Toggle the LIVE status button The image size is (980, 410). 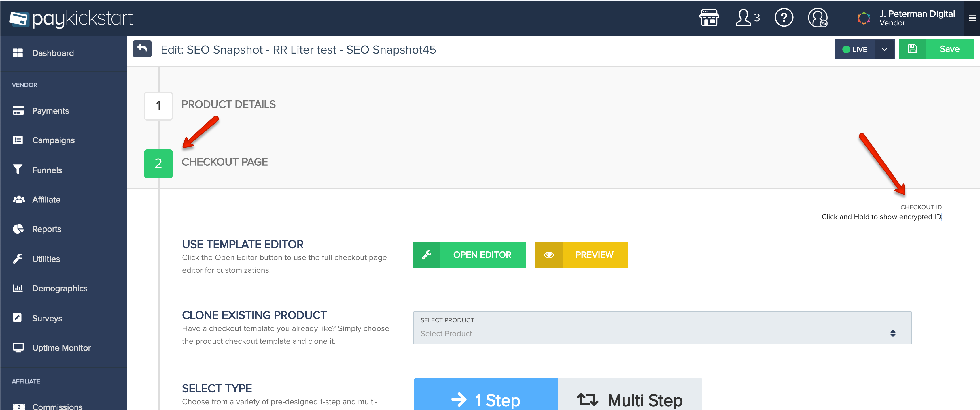tap(854, 50)
